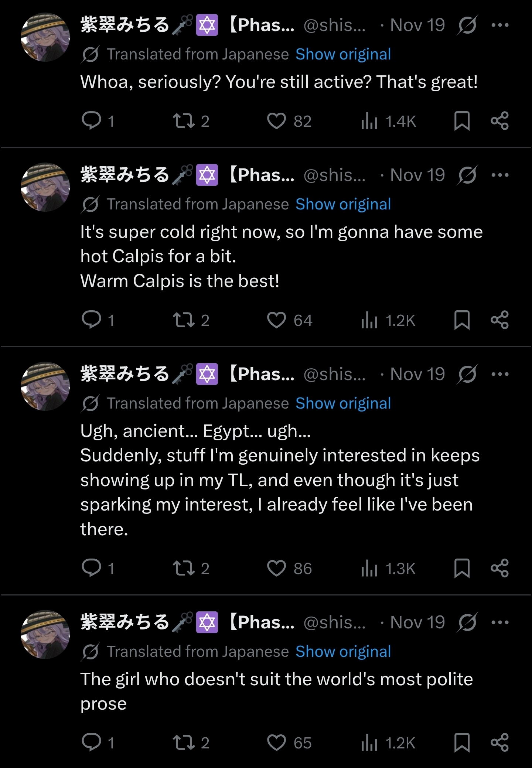Like the "world's most polite prose" tweet

pos(276,743)
